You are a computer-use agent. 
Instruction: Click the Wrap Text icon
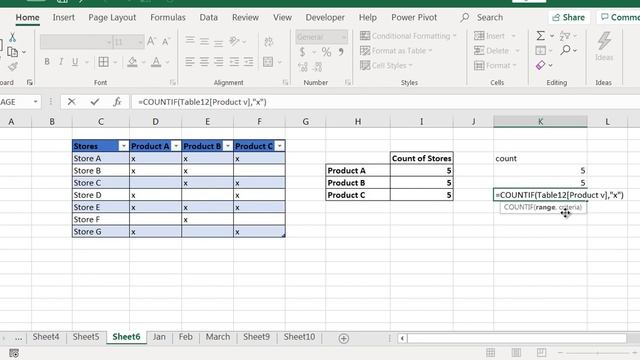click(x=269, y=41)
